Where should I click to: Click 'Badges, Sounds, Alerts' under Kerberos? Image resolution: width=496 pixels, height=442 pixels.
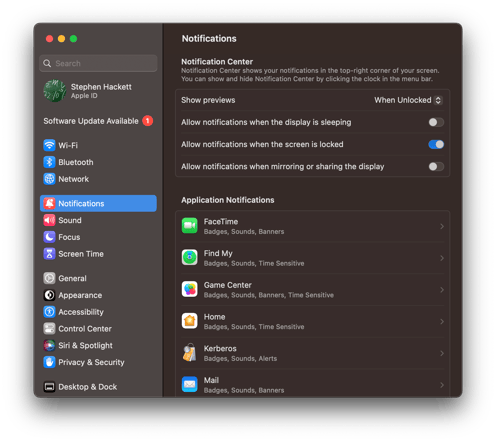pos(240,358)
